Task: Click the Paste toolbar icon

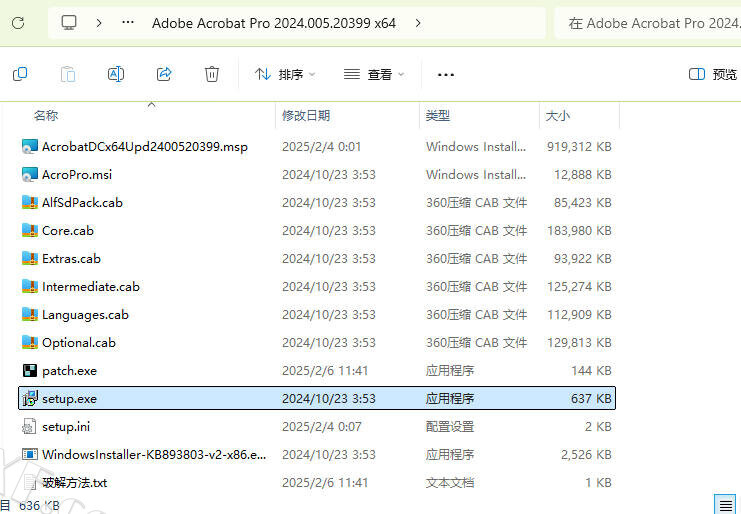Action: click(x=68, y=74)
